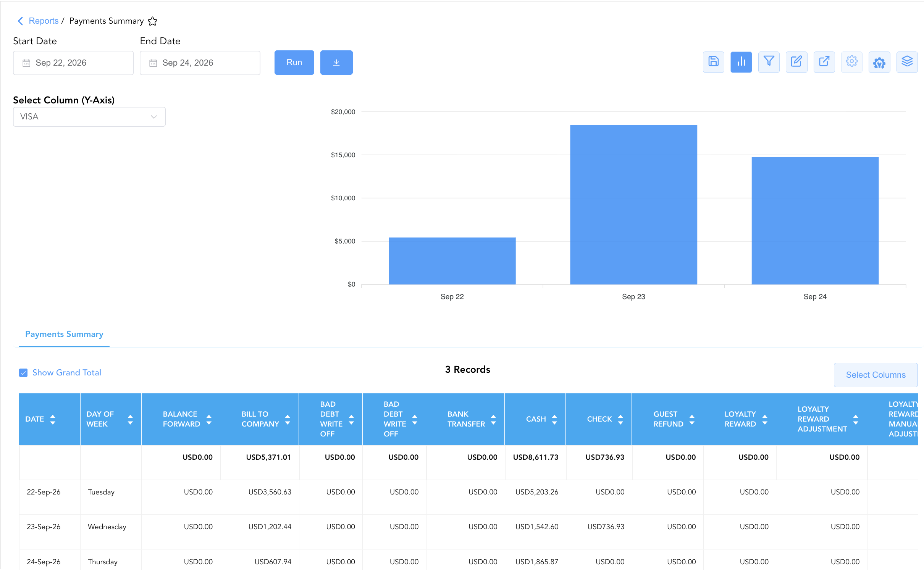Image resolution: width=924 pixels, height=570 pixels.
Task: Click the Run button
Action: pos(294,63)
